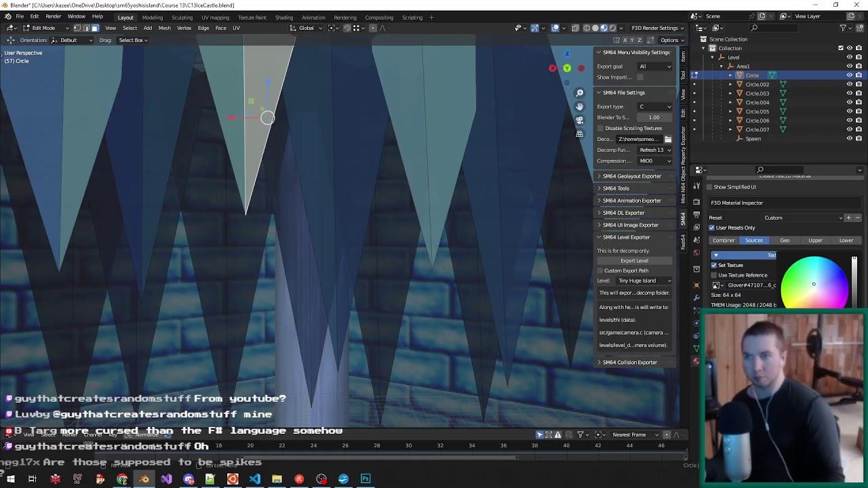Add preset with plus button
This screenshot has width=868, height=488.
(848, 218)
